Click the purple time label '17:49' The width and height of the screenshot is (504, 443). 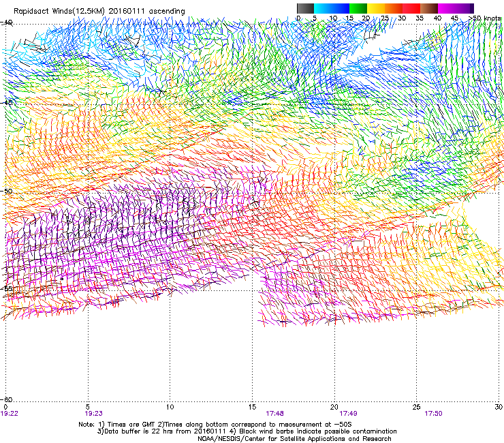(349, 414)
